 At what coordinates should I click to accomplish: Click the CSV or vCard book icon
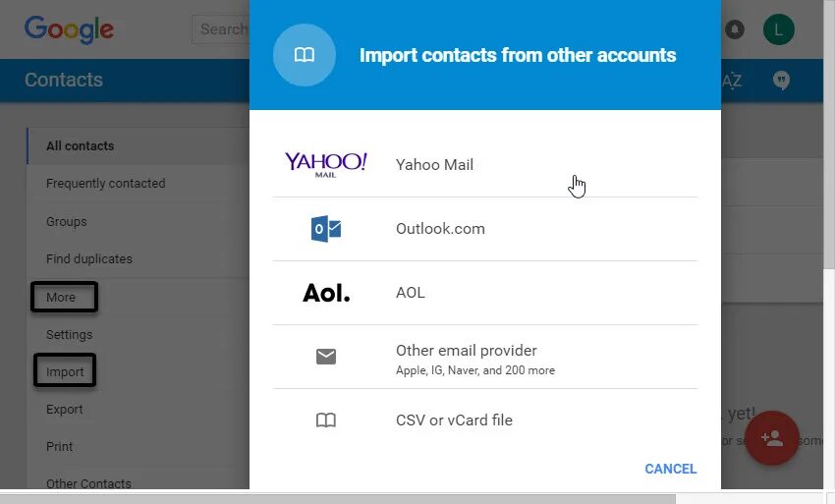[326, 420]
